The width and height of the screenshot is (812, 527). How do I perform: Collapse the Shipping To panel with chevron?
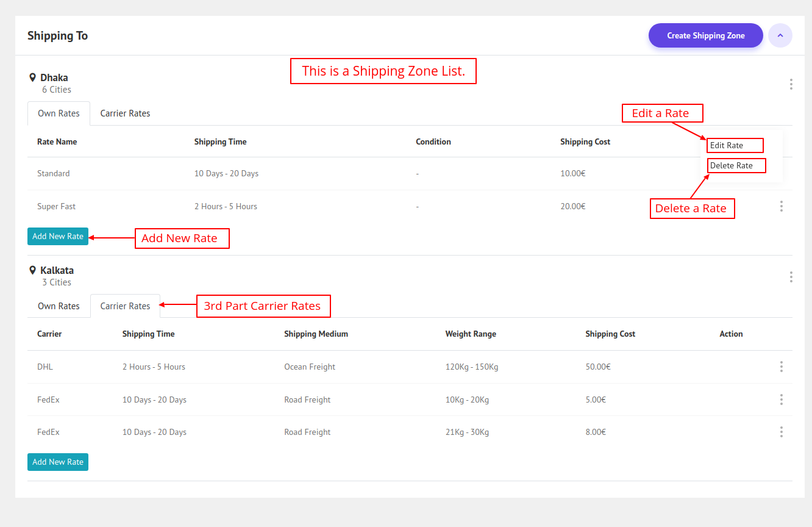point(780,35)
